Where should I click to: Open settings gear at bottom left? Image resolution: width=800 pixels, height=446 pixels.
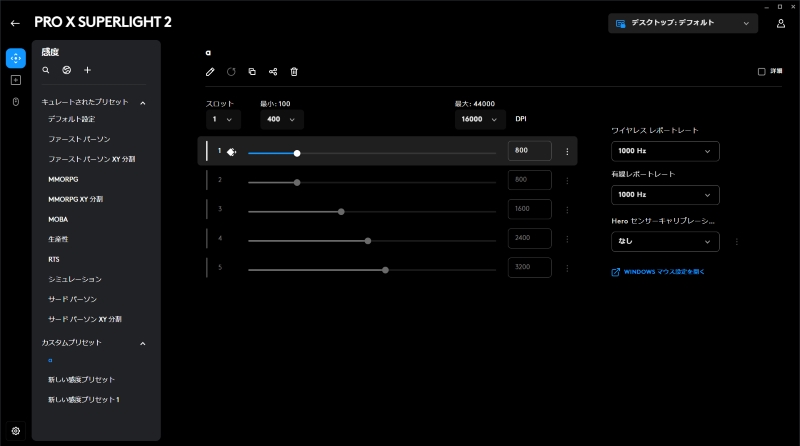click(x=16, y=431)
